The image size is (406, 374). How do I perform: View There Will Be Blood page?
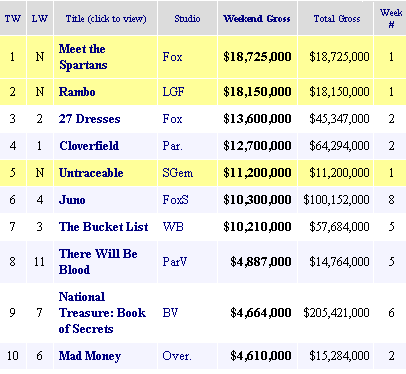(x=98, y=262)
